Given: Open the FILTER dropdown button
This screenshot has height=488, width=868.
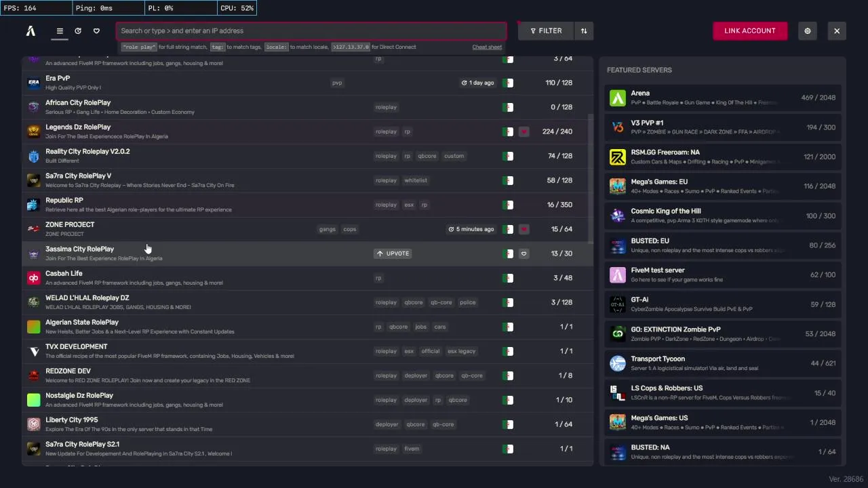Looking at the screenshot, I should tap(546, 30).
